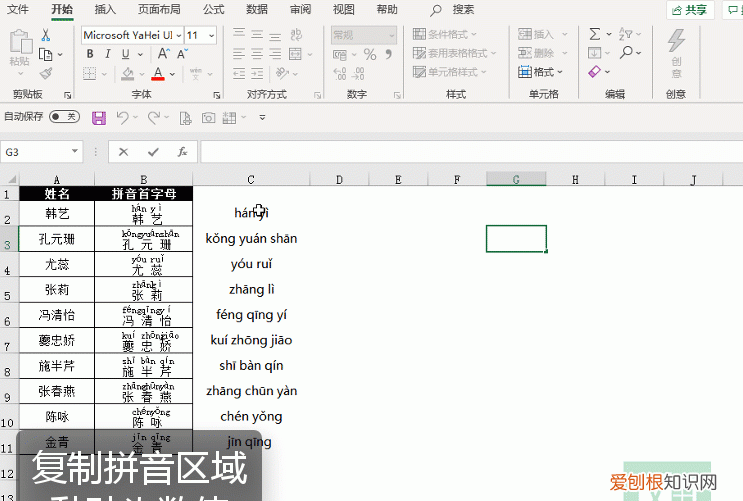Click the Undo arrow
Image resolution: width=743 pixels, height=501 pixels.
click(x=123, y=117)
